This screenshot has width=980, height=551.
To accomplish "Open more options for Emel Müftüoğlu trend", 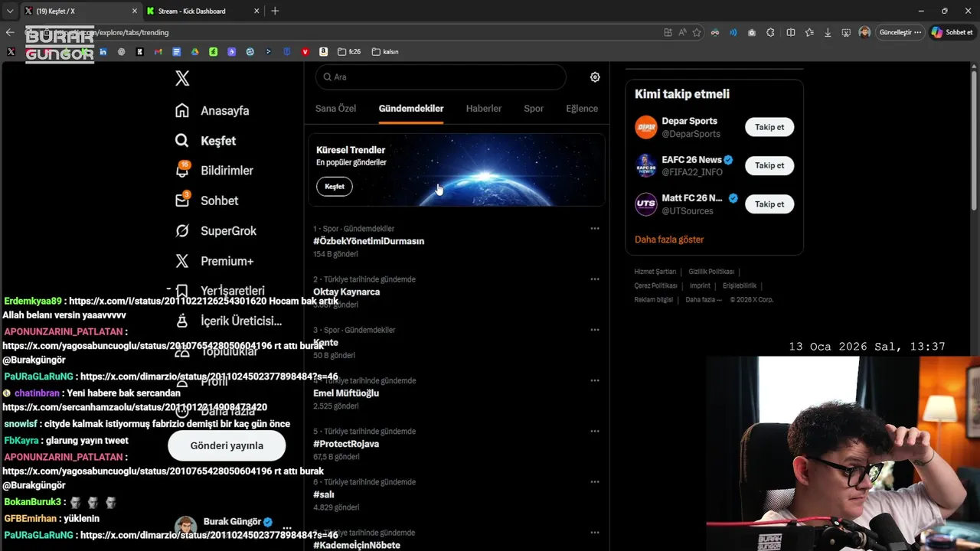I will click(x=595, y=380).
